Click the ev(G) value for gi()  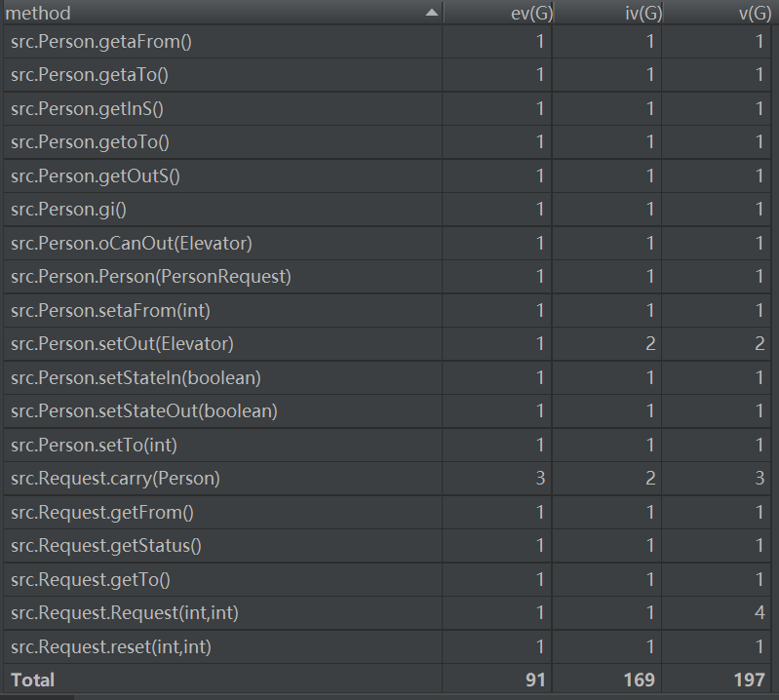click(540, 210)
